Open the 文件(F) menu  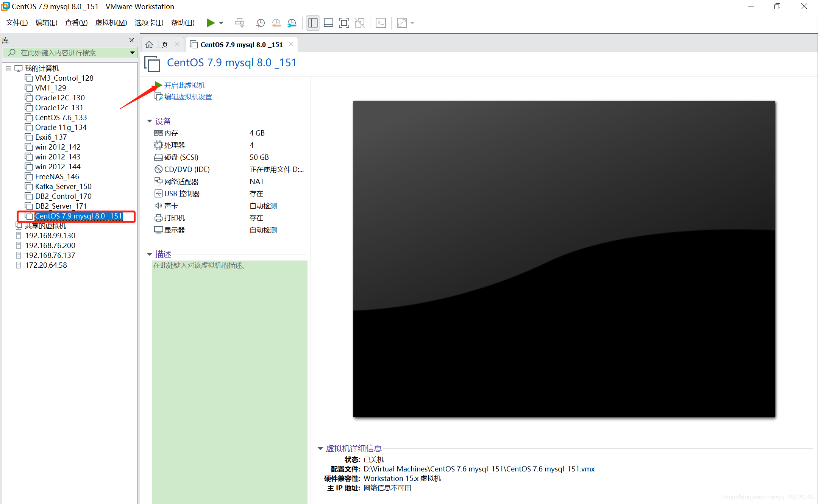point(17,23)
